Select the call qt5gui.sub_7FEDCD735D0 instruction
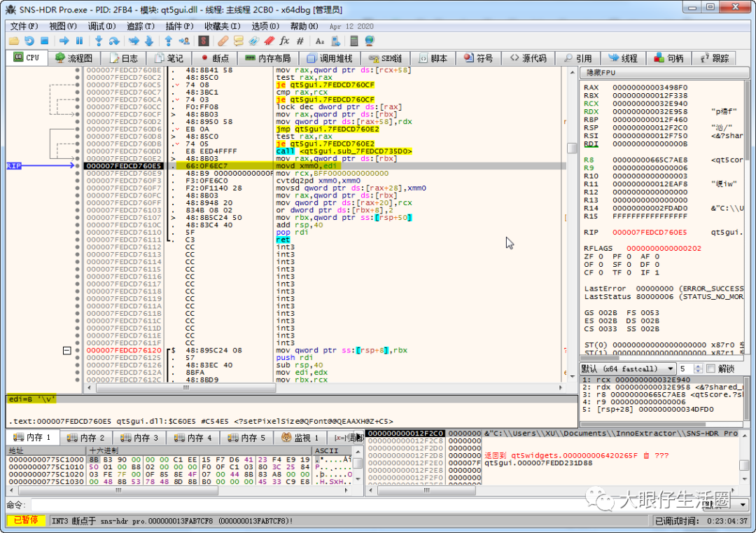 click(344, 151)
